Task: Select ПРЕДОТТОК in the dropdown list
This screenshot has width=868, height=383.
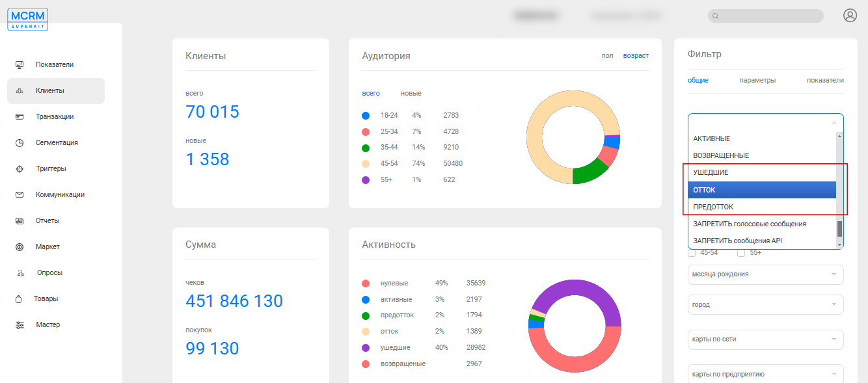Action: [x=762, y=207]
